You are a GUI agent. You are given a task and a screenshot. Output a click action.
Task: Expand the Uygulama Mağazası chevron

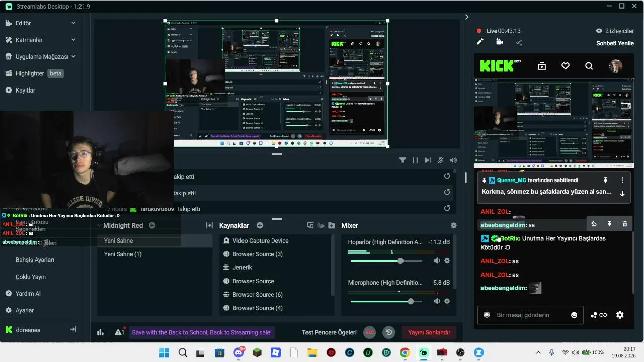[73, 56]
